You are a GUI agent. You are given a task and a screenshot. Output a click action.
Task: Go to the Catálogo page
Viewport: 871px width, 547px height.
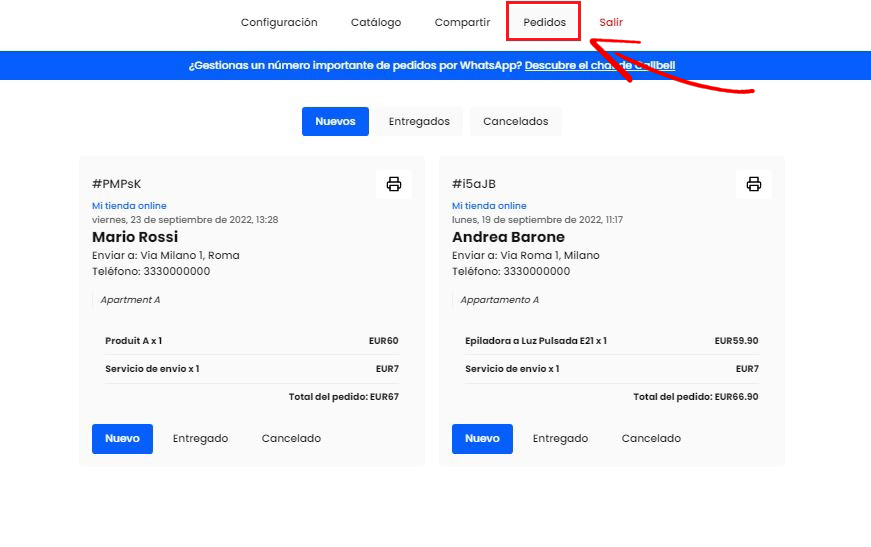point(376,22)
